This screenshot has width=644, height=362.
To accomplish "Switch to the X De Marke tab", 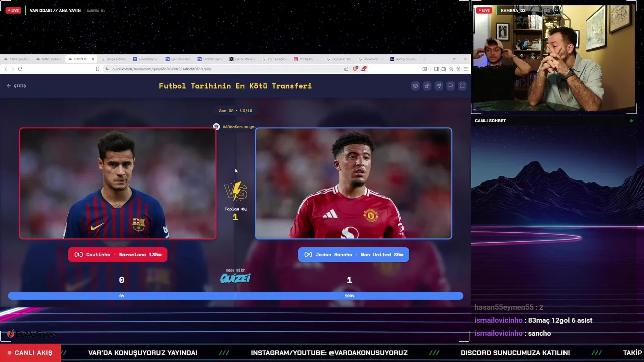I will [x=244, y=59].
